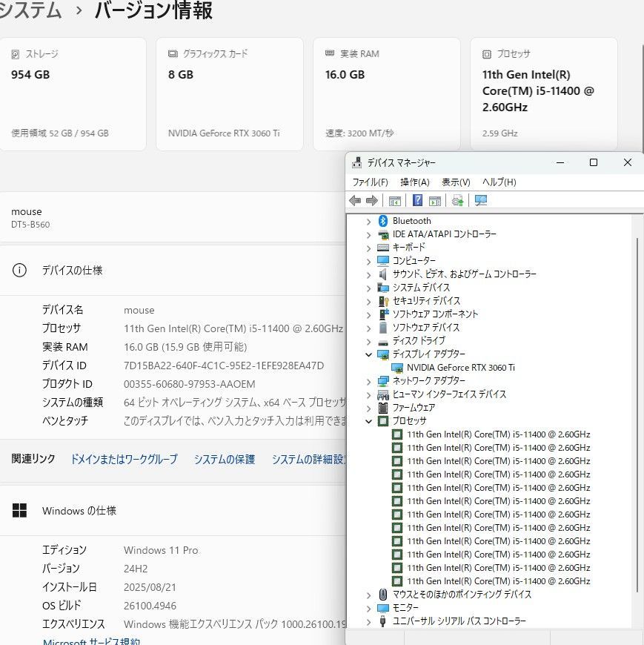Open the システムの詳細設定 link
This screenshot has height=645, width=644.
[x=308, y=459]
